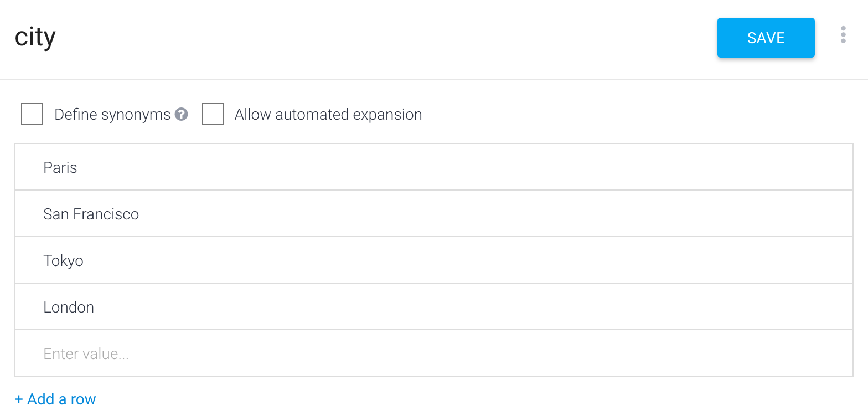Focus the Enter value input field

(434, 354)
